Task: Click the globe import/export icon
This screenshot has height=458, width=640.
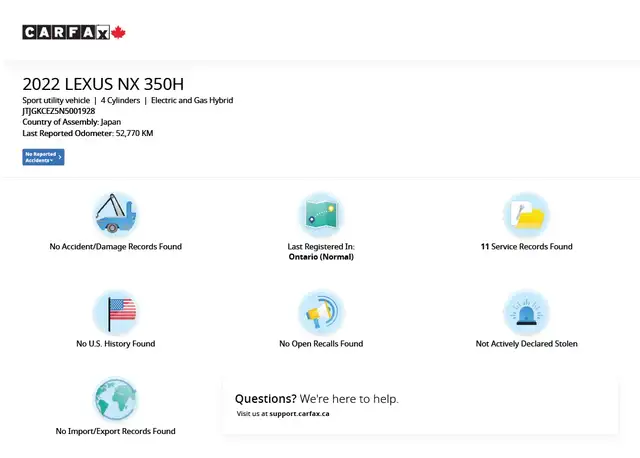Action: click(115, 400)
